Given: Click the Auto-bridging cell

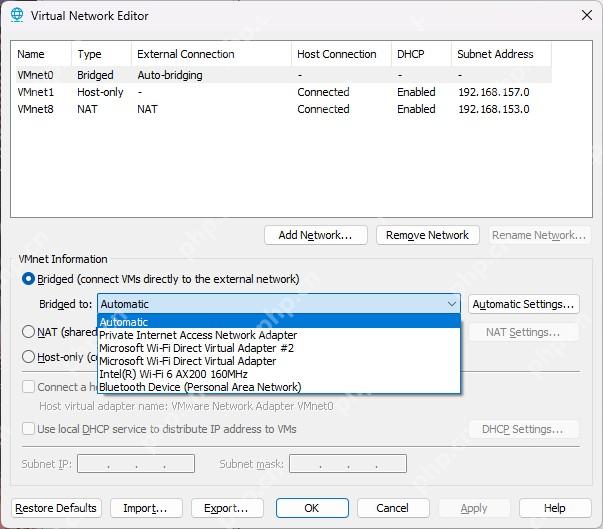Looking at the screenshot, I should pos(170,75).
